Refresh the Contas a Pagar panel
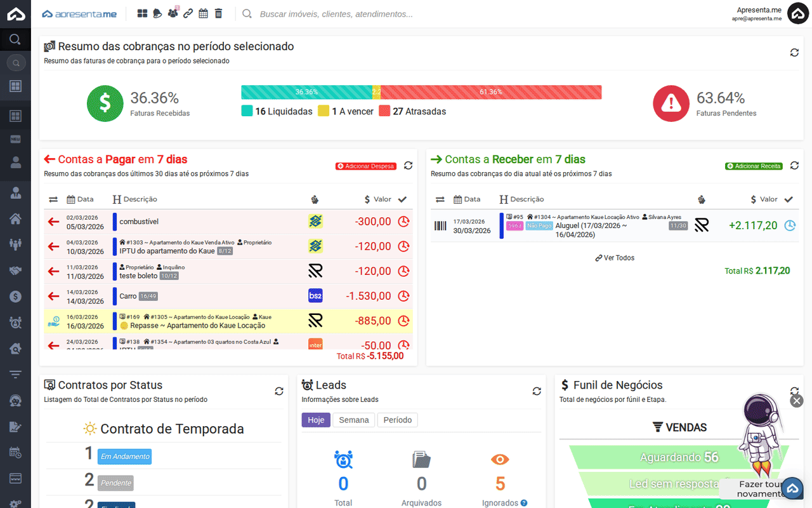Viewport: 812px width, 508px height. click(x=408, y=166)
